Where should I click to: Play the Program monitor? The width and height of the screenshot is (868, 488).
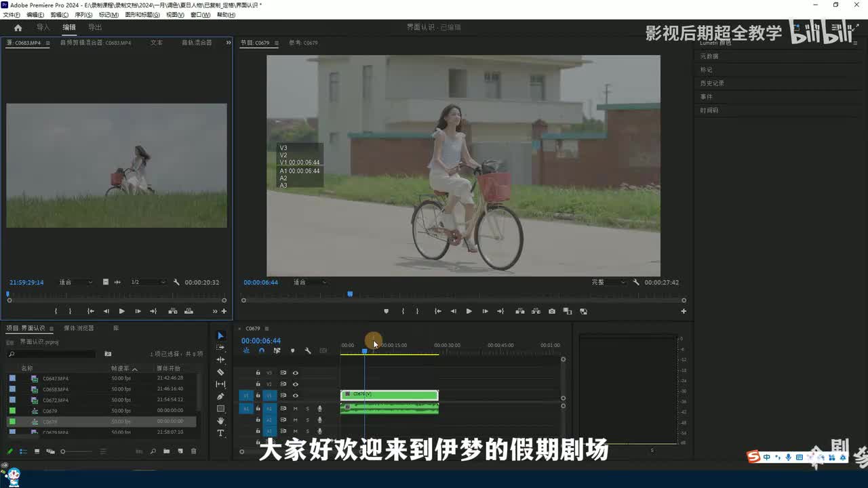pos(469,311)
